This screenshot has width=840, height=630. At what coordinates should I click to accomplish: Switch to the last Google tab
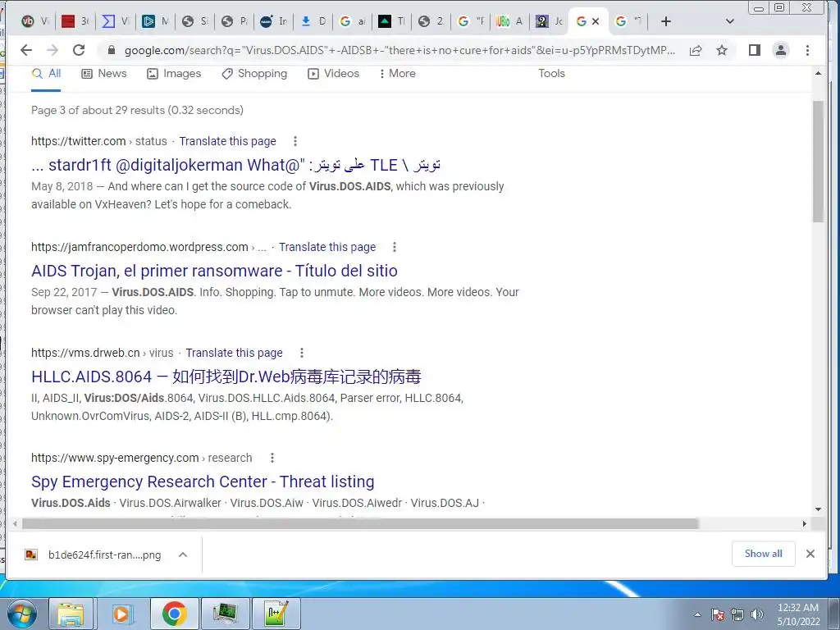tap(628, 21)
